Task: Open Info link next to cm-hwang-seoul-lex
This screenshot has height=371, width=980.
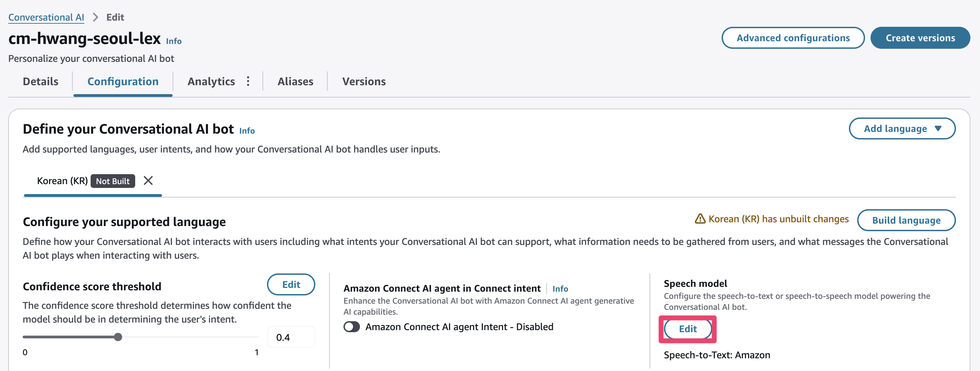Action: click(174, 41)
